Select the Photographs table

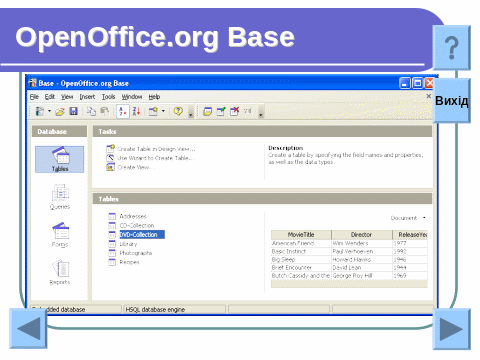(130, 253)
